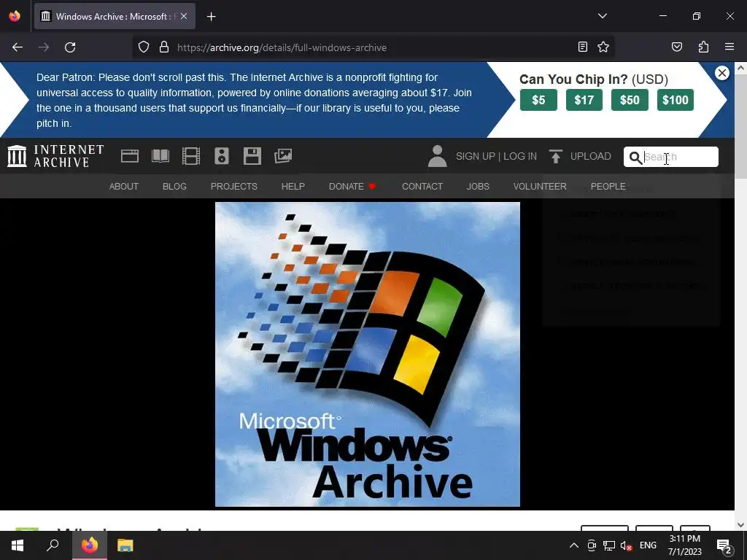Open the Pocket save icon

tap(677, 47)
